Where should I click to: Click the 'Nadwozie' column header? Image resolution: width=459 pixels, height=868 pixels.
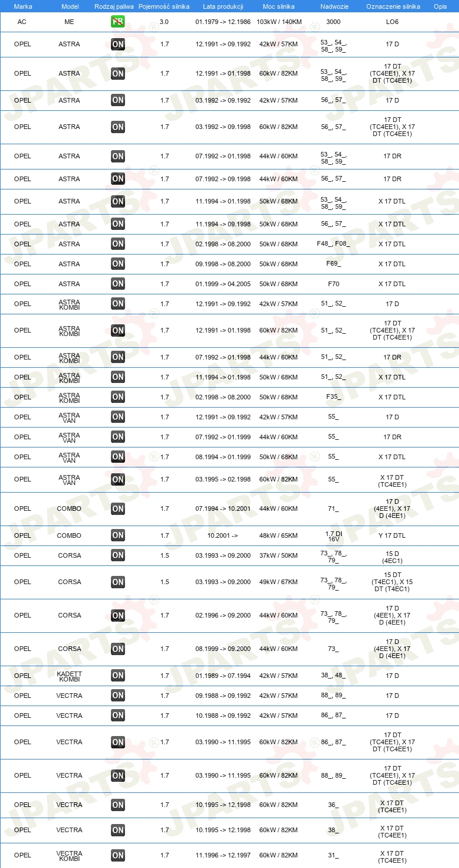[x=333, y=6]
